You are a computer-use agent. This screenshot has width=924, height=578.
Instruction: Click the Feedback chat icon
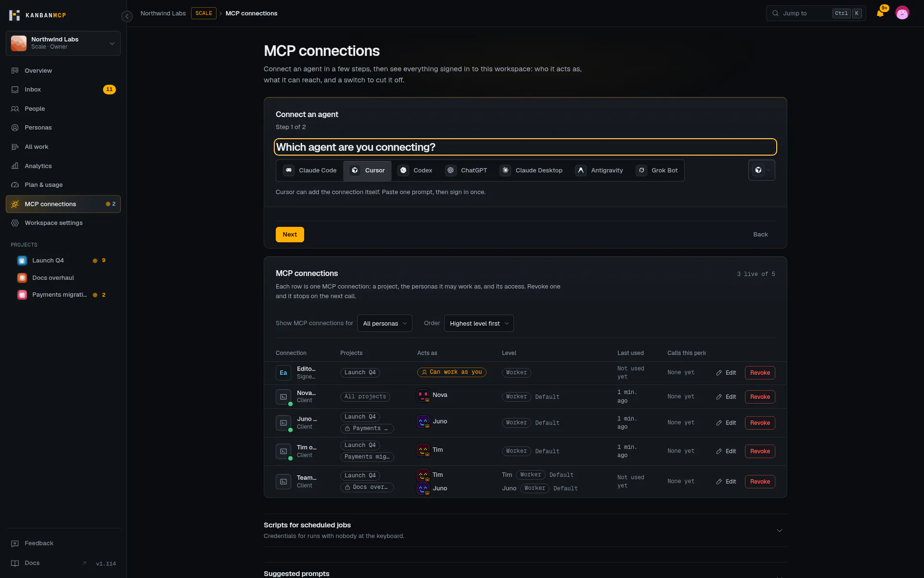click(x=15, y=543)
